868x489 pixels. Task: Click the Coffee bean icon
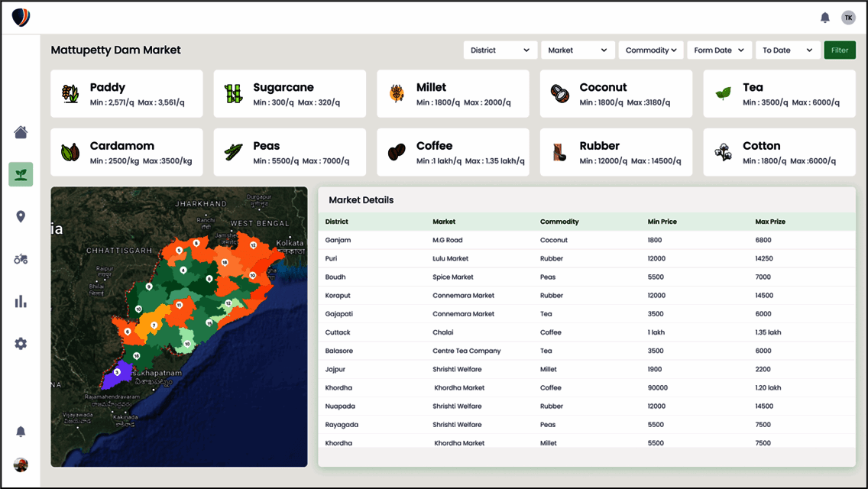coord(396,151)
